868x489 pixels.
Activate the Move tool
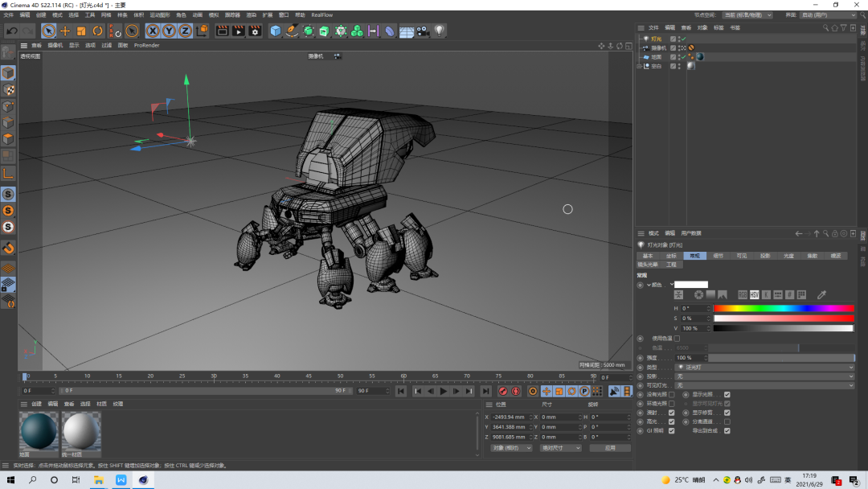[x=65, y=31]
